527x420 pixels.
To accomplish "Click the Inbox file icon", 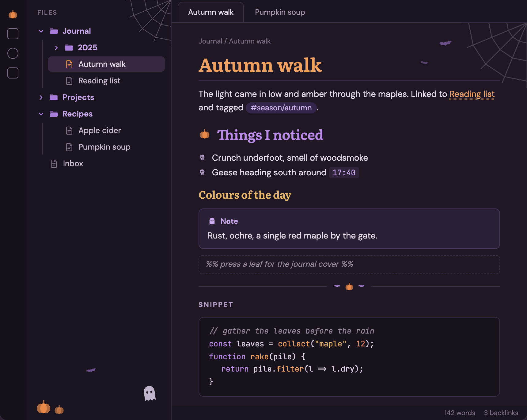I will pyautogui.click(x=54, y=163).
